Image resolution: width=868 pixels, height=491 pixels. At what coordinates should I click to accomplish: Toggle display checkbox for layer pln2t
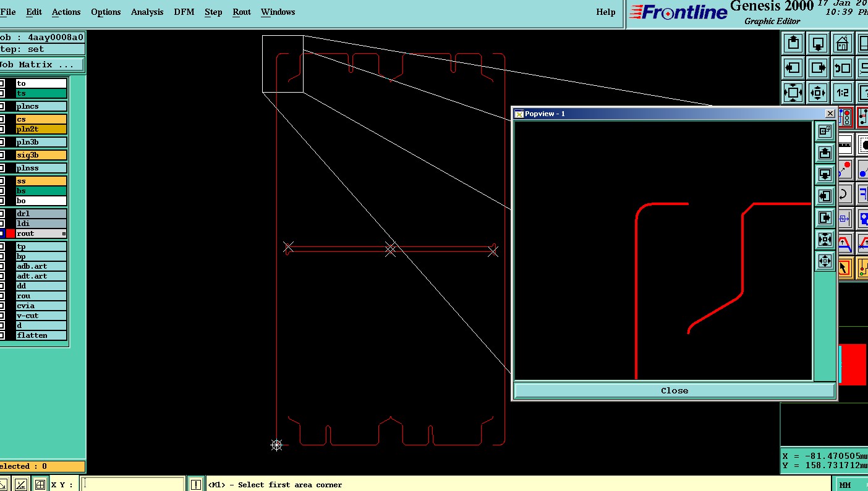2,129
